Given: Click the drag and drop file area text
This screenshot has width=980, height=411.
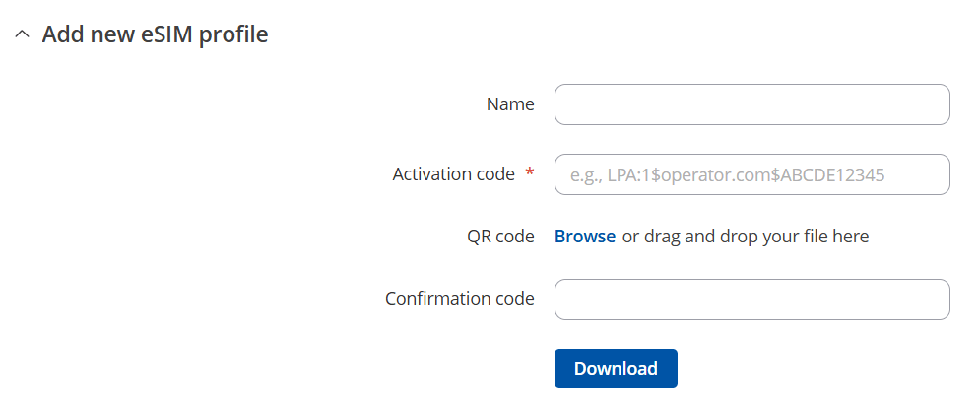Looking at the screenshot, I should tap(746, 237).
